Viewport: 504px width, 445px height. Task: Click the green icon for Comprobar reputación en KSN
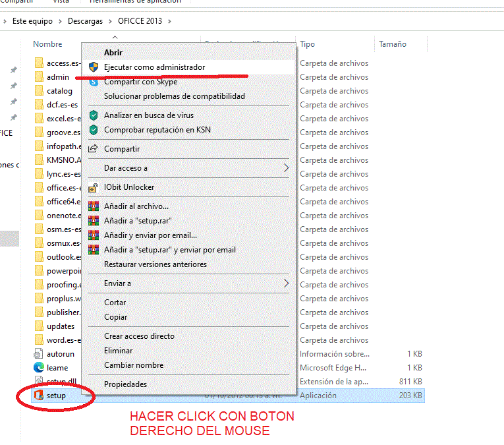tap(94, 130)
